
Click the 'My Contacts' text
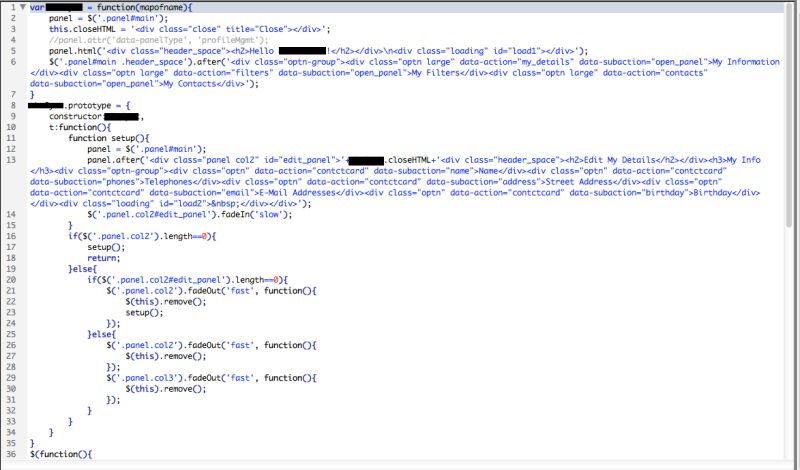pyautogui.click(x=189, y=84)
